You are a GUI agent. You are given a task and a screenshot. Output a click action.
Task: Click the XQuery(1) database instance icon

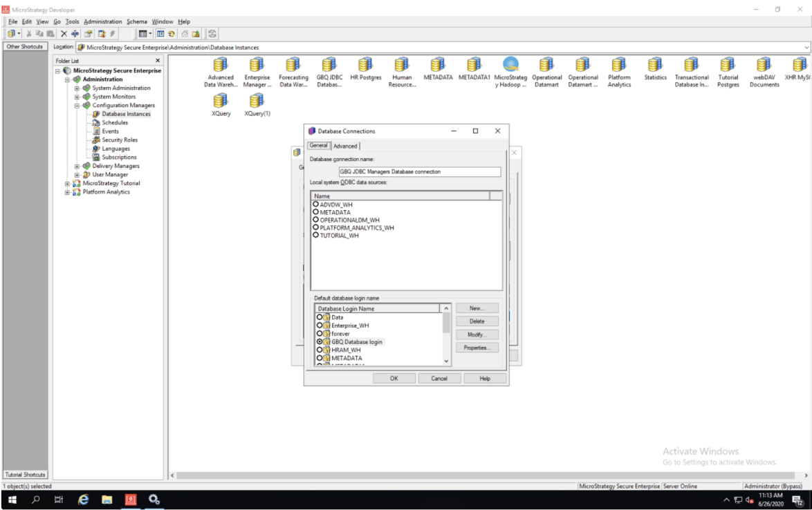click(257, 102)
